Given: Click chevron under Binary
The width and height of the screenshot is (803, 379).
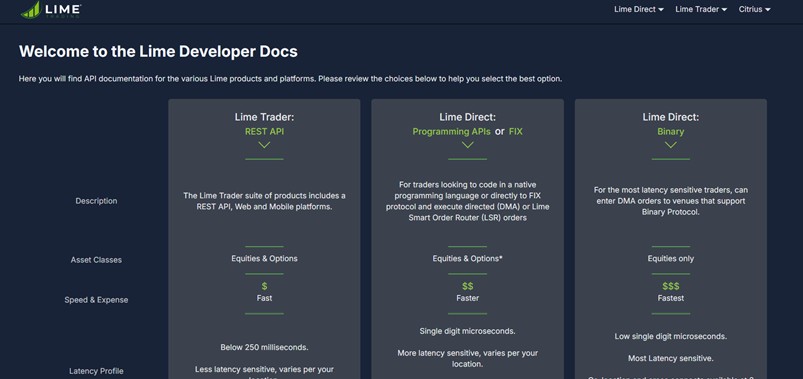Looking at the screenshot, I should pyautogui.click(x=670, y=145).
